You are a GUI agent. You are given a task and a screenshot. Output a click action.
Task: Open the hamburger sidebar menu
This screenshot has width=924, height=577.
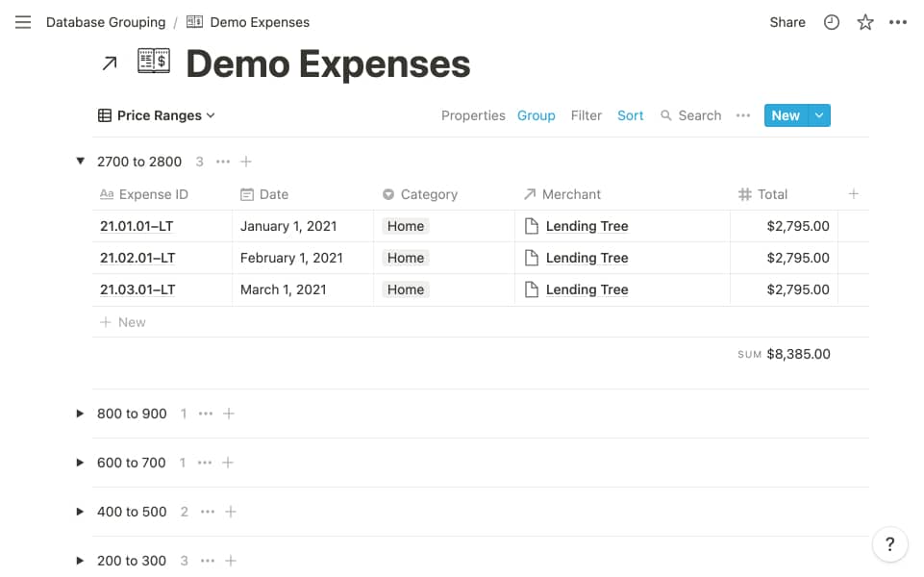[x=23, y=22]
